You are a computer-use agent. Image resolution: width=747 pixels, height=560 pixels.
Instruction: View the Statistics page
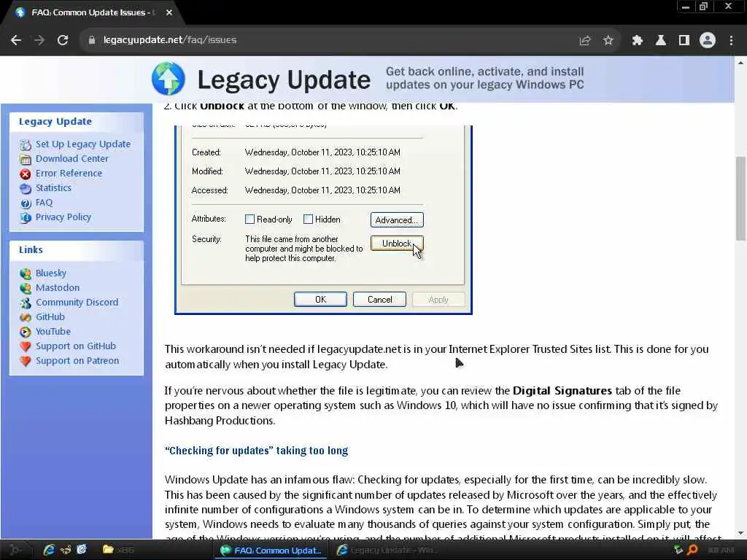pyautogui.click(x=53, y=187)
